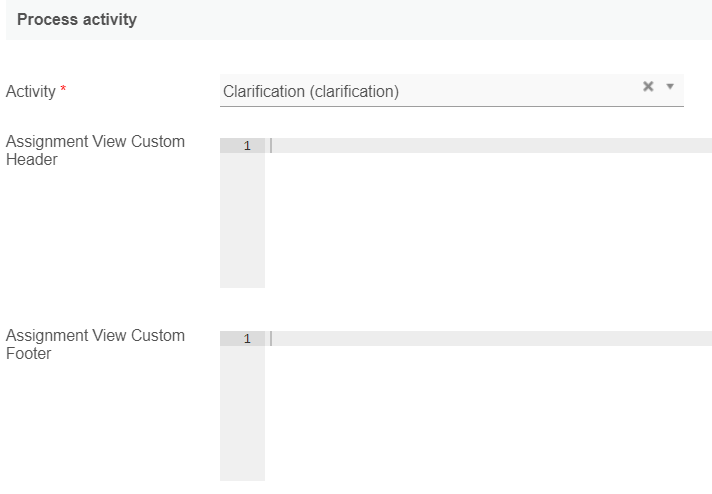
Task: Open the Activity dropdown arrow
Action: (670, 87)
